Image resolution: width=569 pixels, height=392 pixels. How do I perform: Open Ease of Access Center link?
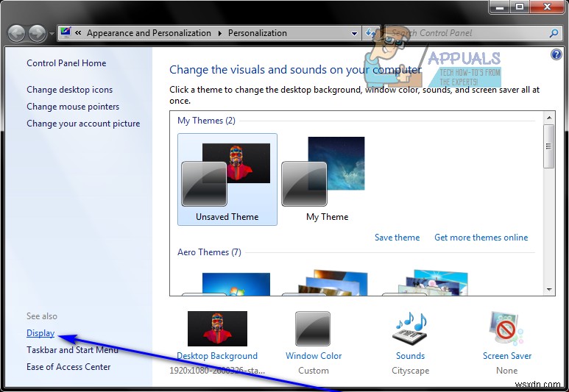[68, 367]
